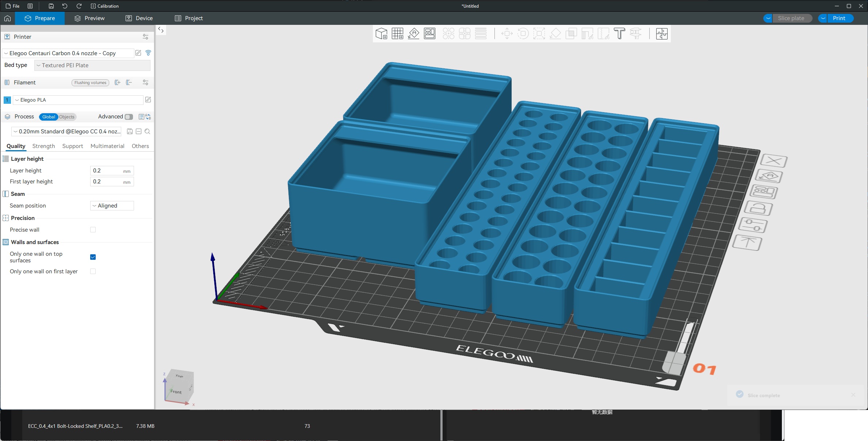Toggle the Advanced mode switch
The image size is (868, 441).
(129, 117)
